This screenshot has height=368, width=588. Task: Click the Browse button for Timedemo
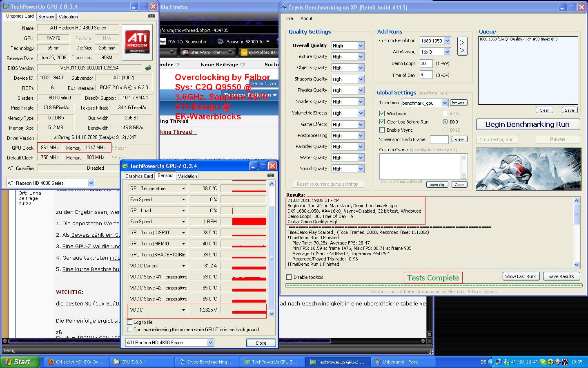pyautogui.click(x=458, y=103)
